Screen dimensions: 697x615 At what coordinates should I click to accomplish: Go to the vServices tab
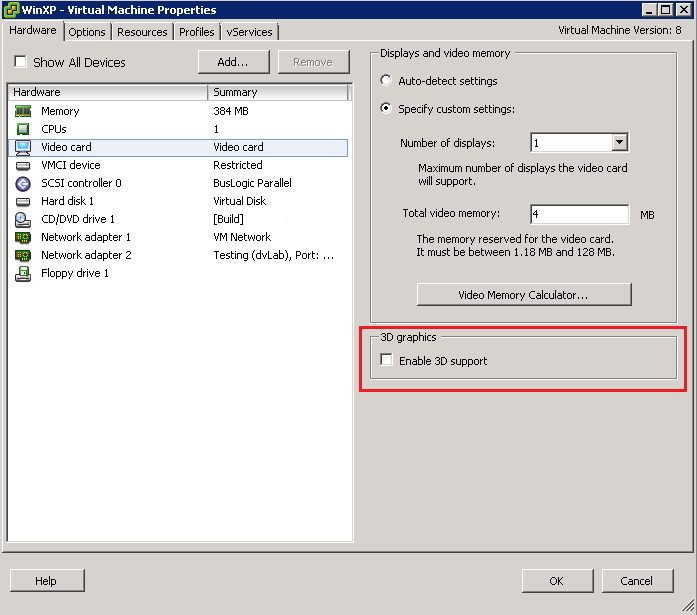point(249,32)
